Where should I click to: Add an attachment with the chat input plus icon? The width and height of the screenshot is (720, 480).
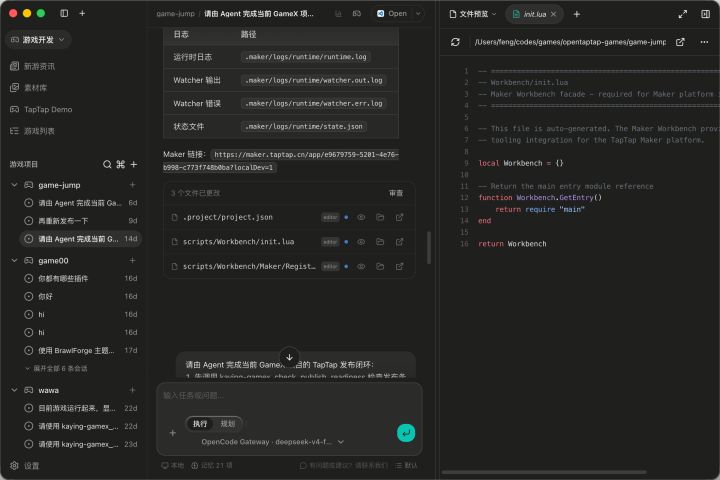173,433
